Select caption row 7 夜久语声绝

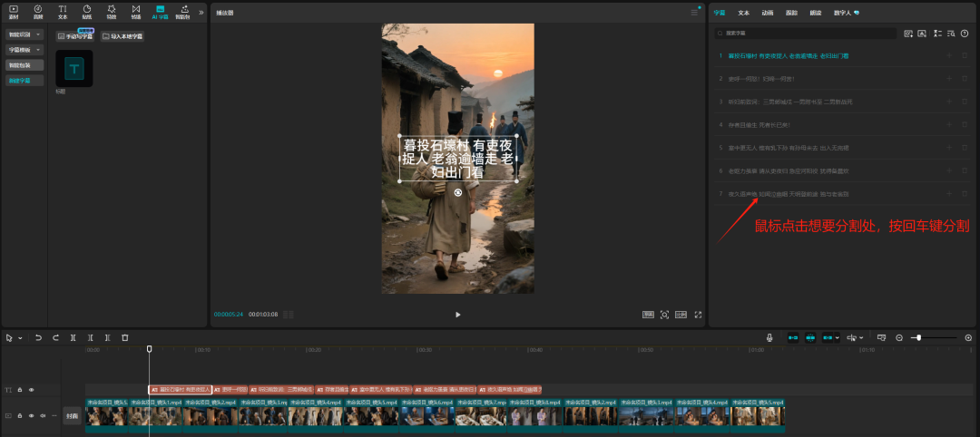tap(844, 194)
